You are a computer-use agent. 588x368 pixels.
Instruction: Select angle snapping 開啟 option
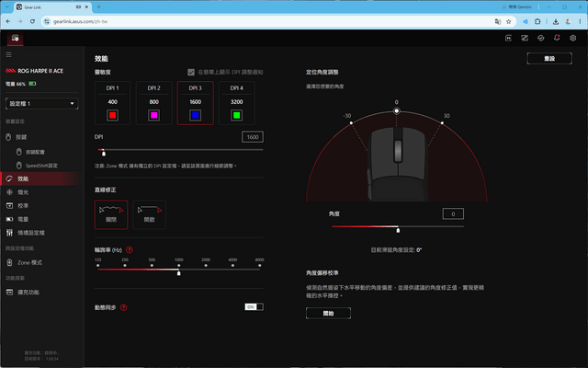click(x=149, y=214)
